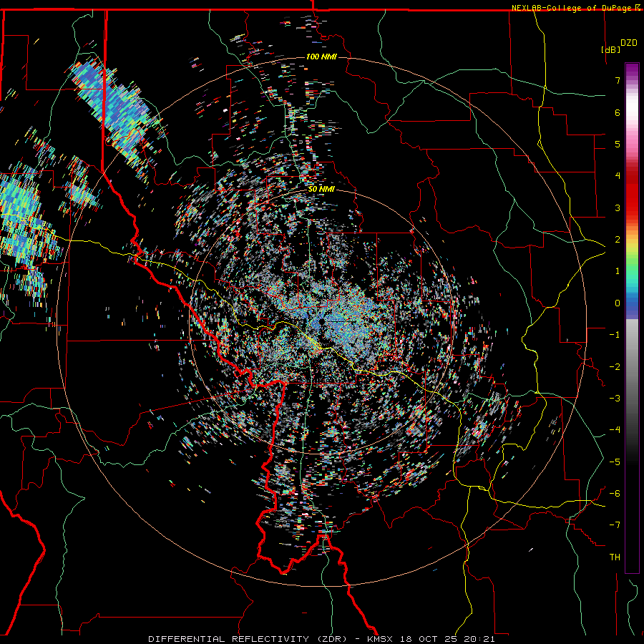The image size is (644, 644).
Task: Click the -1 value on color scale
Action: coord(615,335)
